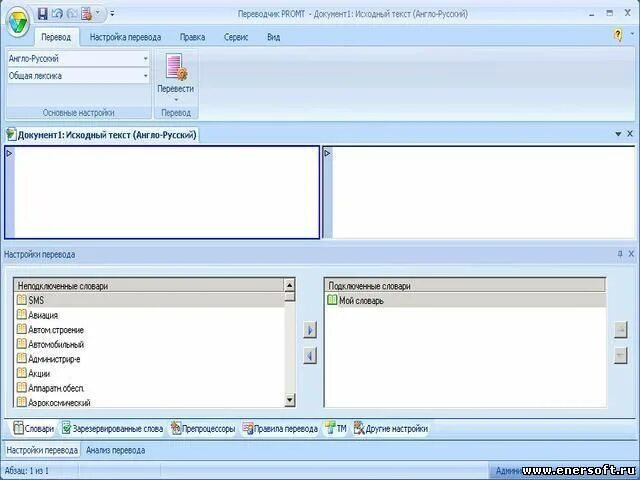Screen dimensions: 640x480
Task: Open the quick access toolbar customize arrow
Action: [x=112, y=14]
